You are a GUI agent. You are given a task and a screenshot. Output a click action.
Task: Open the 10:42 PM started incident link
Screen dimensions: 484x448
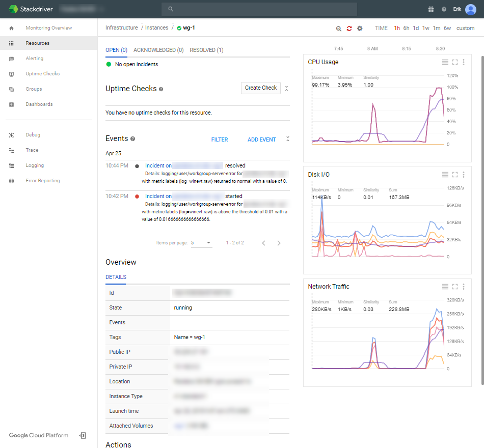pyautogui.click(x=183, y=196)
